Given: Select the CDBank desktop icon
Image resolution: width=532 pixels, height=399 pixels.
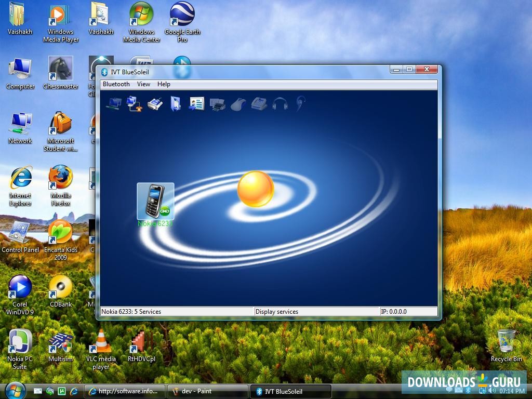Looking at the screenshot, I should (x=61, y=291).
